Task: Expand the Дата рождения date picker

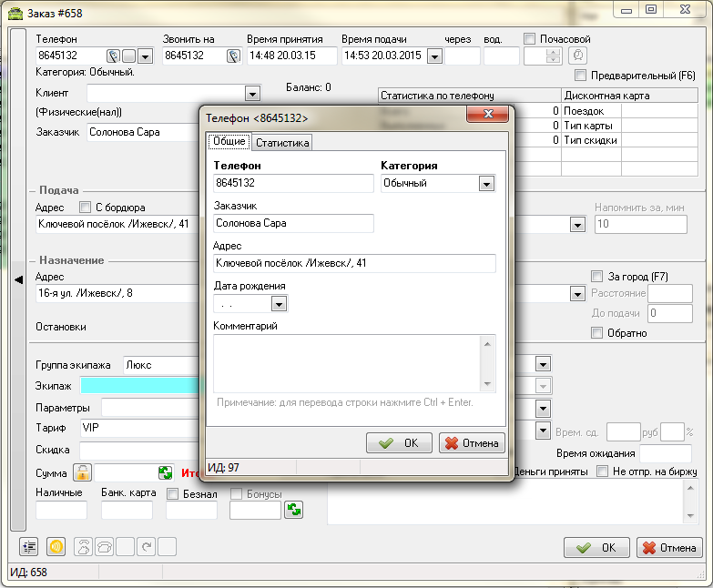Action: pos(279,304)
